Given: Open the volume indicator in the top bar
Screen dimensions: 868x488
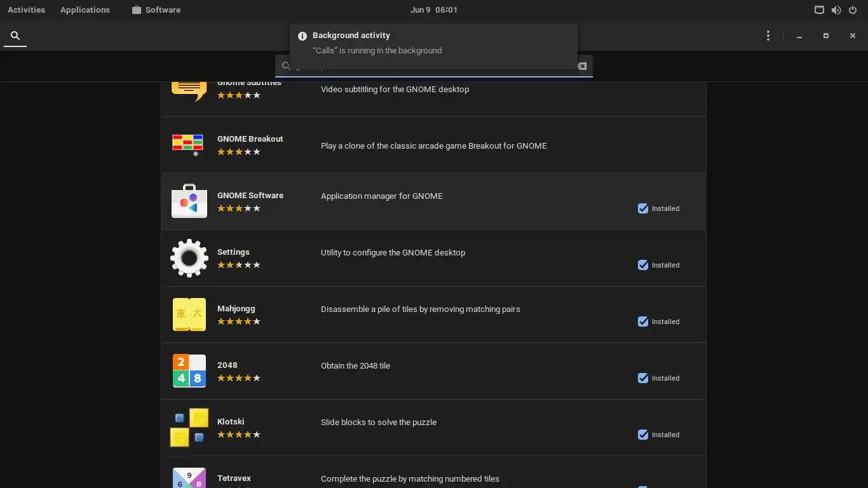Looking at the screenshot, I should 836,10.
